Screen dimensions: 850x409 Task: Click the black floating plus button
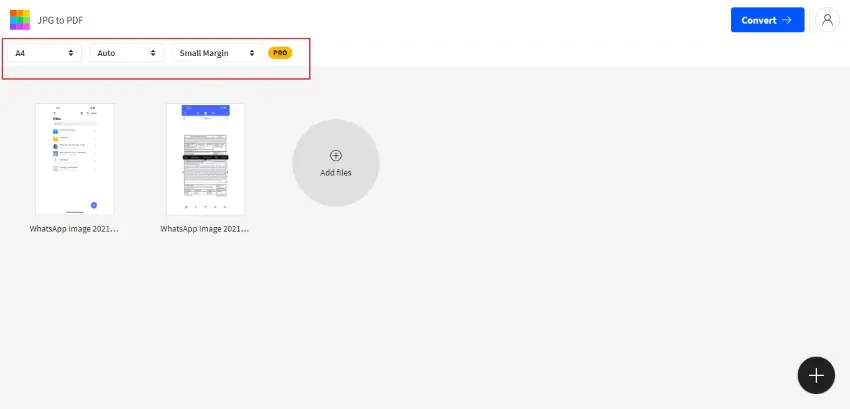coord(816,375)
